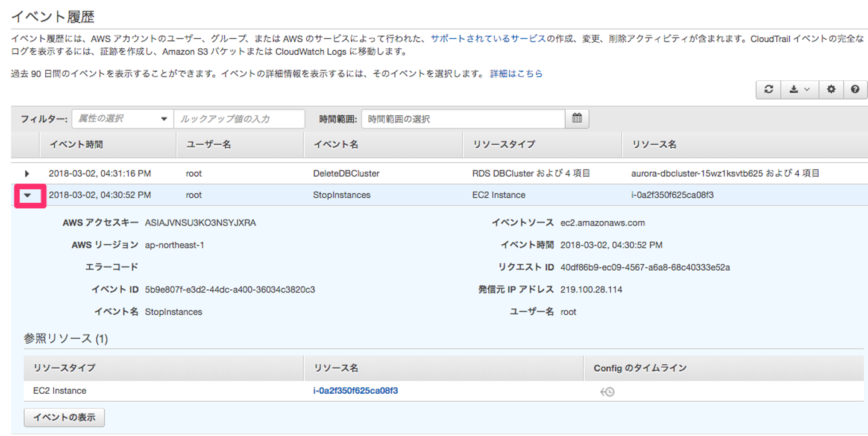Open the attribute selection filter dropdown
Screen dimensions: 868x436
[122, 119]
